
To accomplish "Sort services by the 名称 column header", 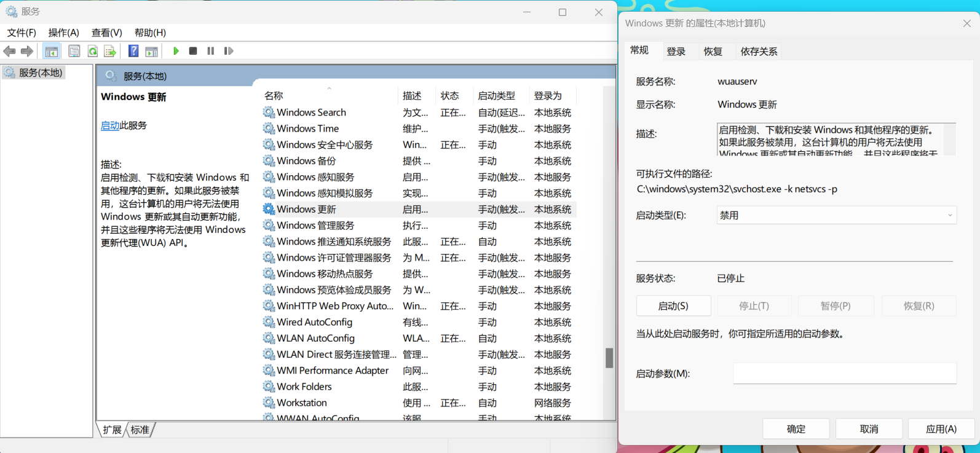I will (x=274, y=96).
